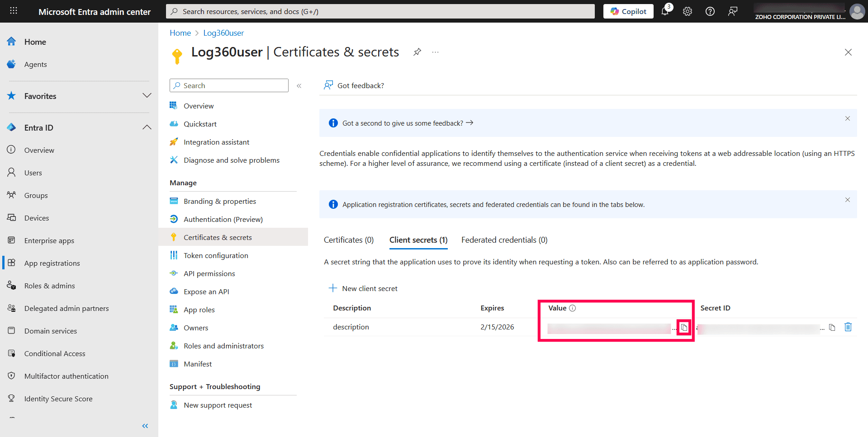Copy the client secret Value
Image resolution: width=868 pixels, height=437 pixels.
(x=683, y=327)
